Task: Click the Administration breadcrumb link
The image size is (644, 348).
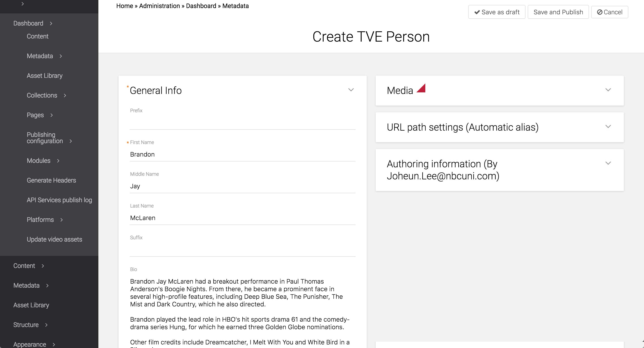Action: point(159,6)
